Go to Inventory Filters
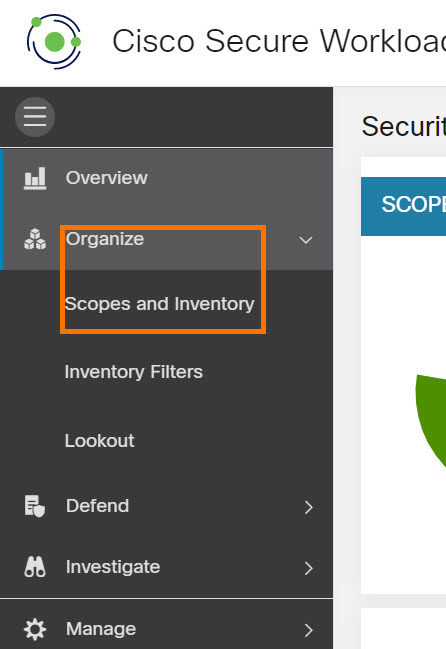The height and width of the screenshot is (649, 446). click(134, 372)
